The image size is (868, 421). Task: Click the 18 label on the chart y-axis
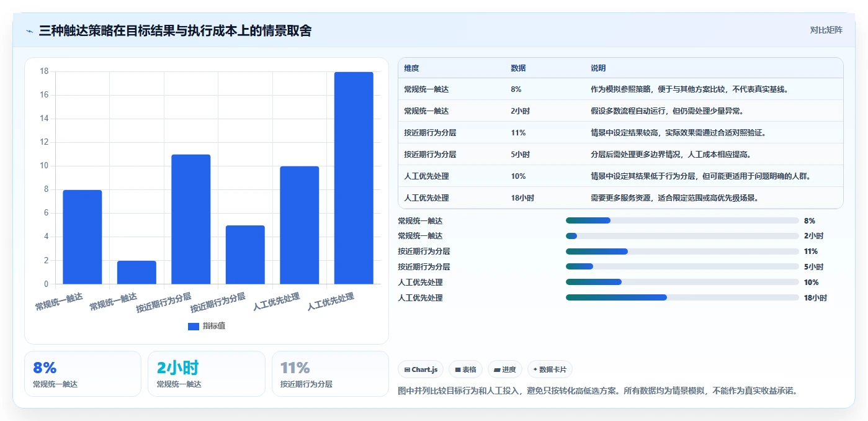[x=44, y=71]
